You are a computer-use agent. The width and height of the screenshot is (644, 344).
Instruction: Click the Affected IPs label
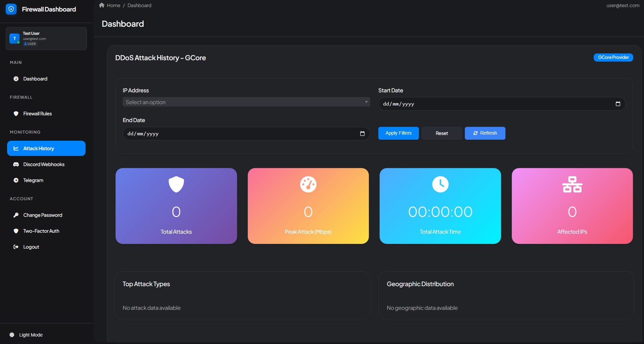572,232
